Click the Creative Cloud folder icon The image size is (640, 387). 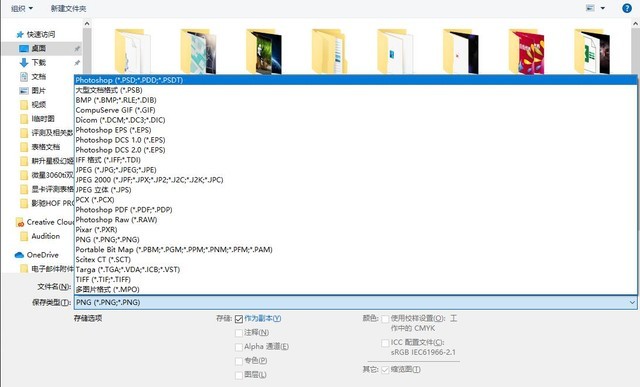coord(20,222)
